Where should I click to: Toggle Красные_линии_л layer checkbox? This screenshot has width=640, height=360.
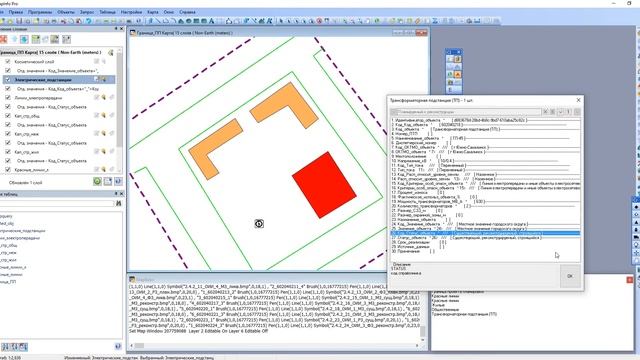tap(8, 169)
